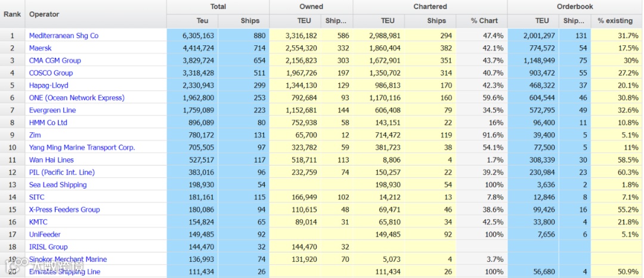Select % existing cell 60.3%
Screen dimensions: 644x278
click(x=617, y=172)
